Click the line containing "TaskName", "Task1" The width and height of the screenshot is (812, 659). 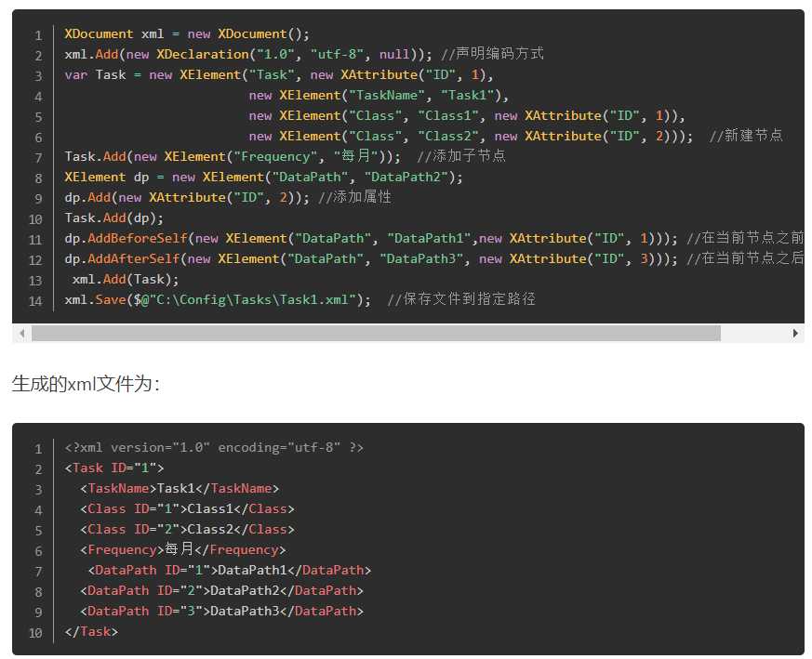pos(379,95)
